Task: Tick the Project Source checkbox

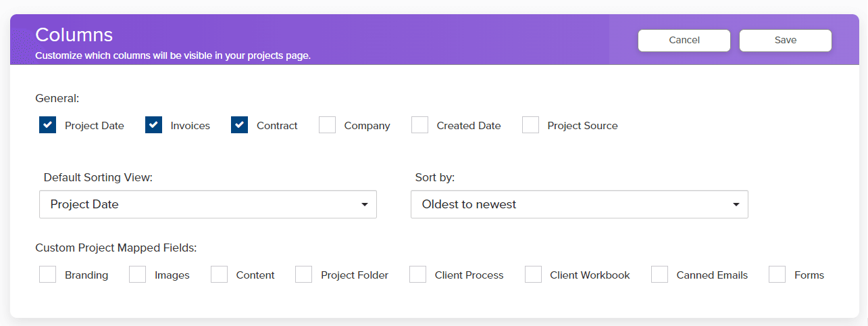Action: tap(531, 125)
